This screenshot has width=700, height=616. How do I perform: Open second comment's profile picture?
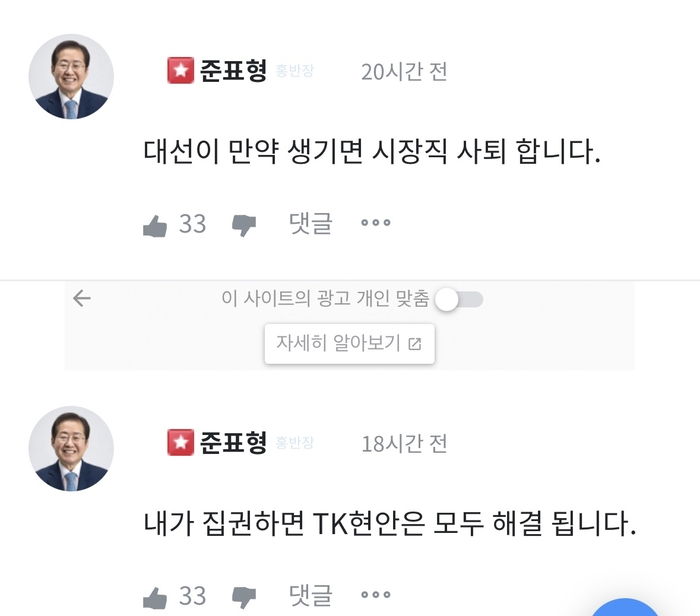[x=71, y=449]
